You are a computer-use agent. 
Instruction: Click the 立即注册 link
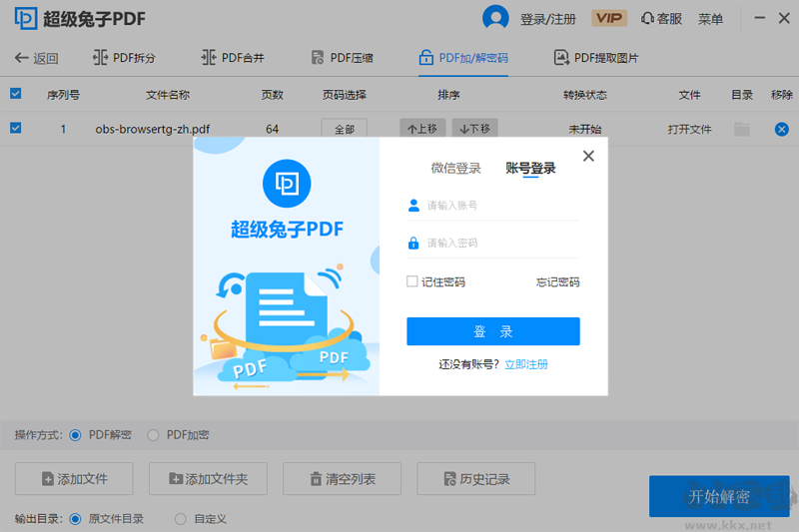(526, 364)
